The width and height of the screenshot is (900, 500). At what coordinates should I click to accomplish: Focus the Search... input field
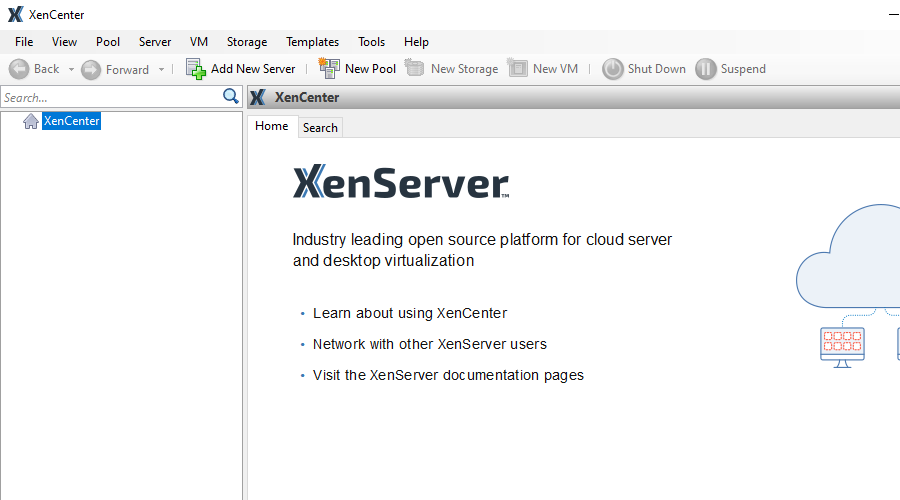(112, 97)
